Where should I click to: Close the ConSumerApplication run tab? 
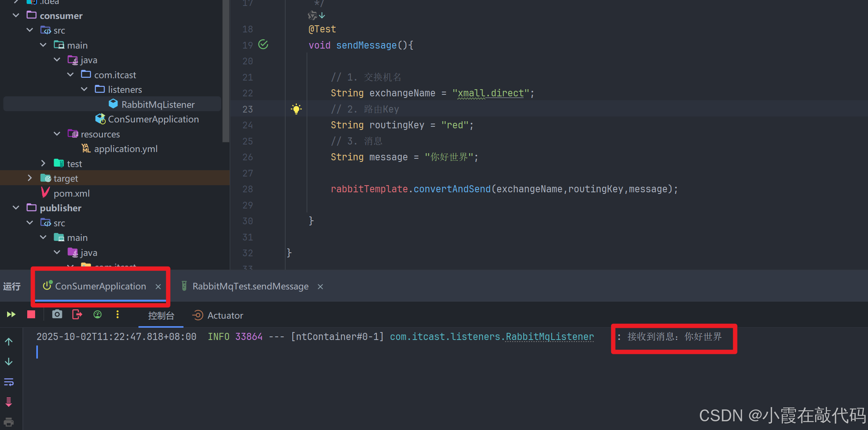coord(158,287)
